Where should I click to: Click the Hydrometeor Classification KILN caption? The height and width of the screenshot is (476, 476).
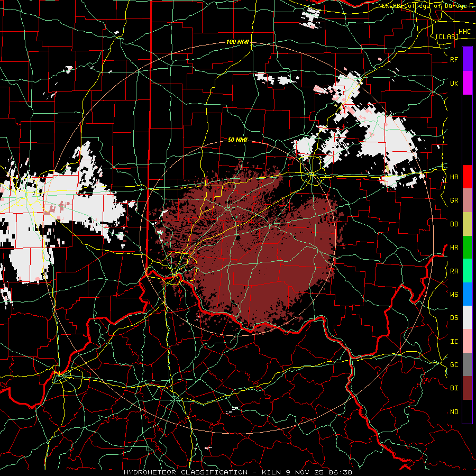pyautogui.click(x=238, y=472)
